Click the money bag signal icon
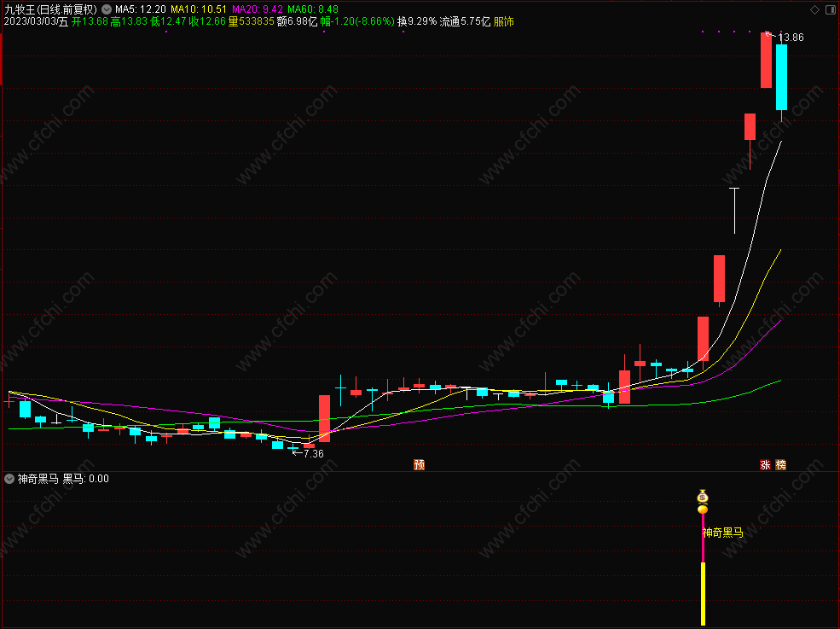This screenshot has height=629, width=840. tap(703, 496)
